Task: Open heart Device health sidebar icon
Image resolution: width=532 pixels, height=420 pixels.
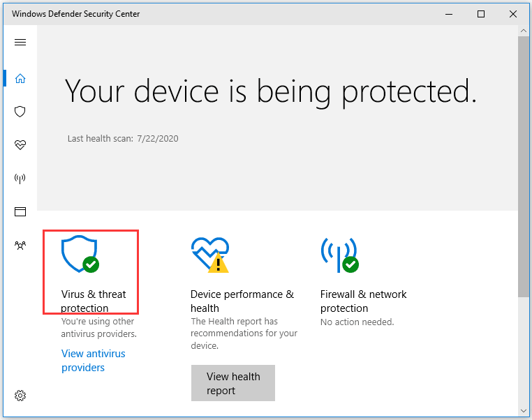Action: tap(20, 145)
